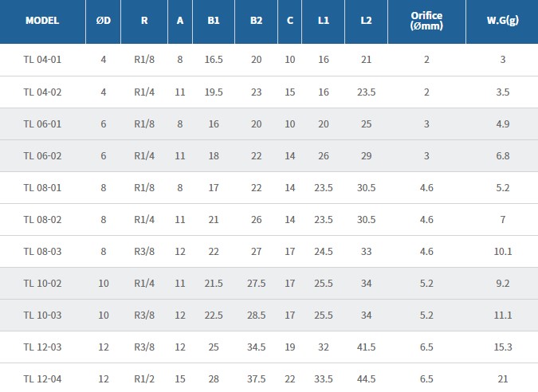This screenshot has height=392, width=538.
Task: Click model TL 06-02
Action: tap(42, 155)
